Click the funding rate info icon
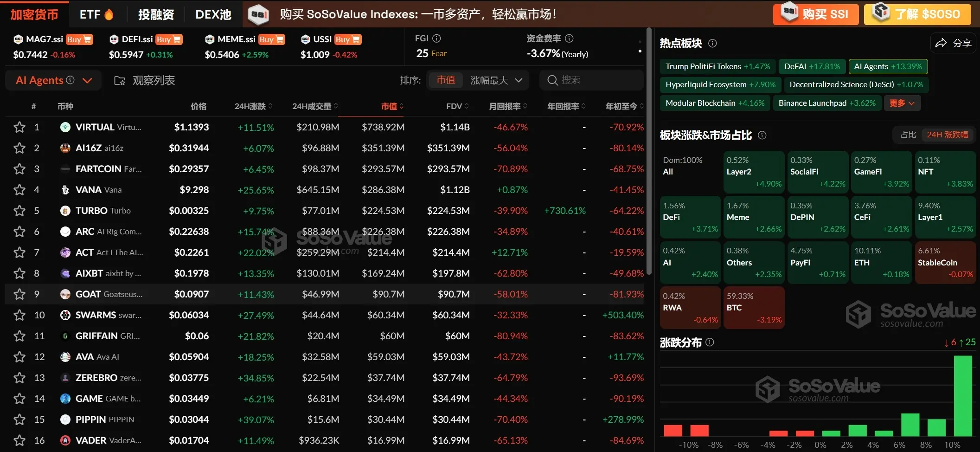 coord(569,39)
